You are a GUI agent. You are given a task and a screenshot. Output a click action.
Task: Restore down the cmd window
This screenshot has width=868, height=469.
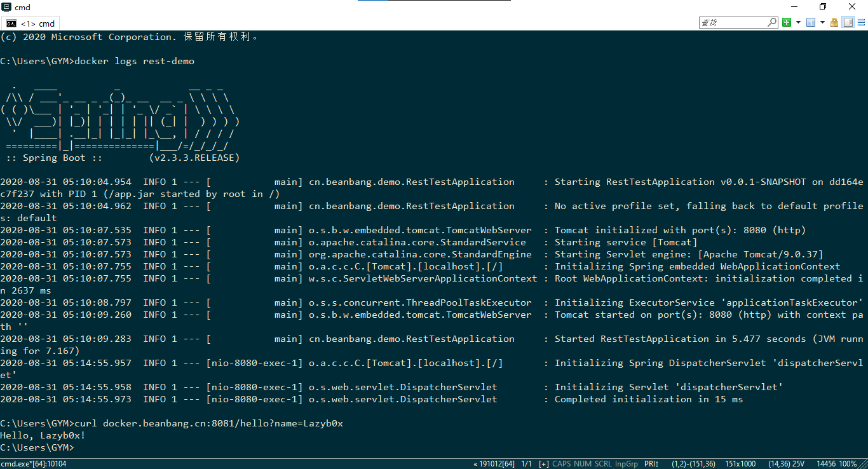click(x=823, y=7)
